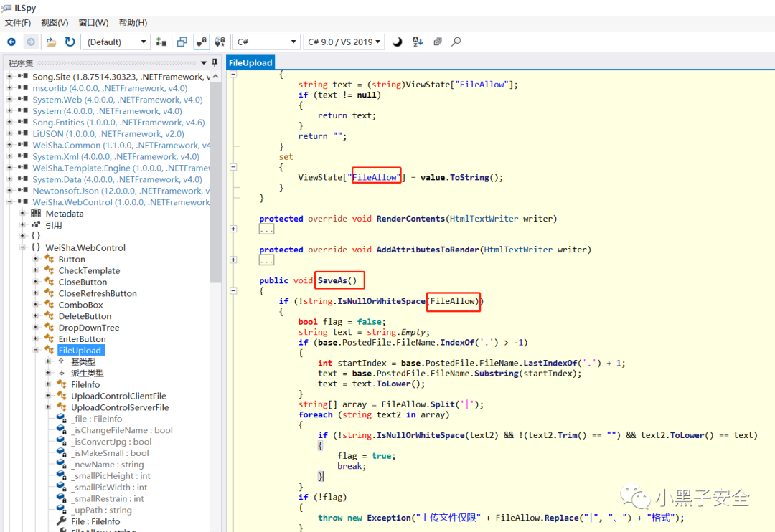Image resolution: width=775 pixels, height=532 pixels.
Task: Click the FileInfo nested class icon
Action: pyautogui.click(x=61, y=384)
